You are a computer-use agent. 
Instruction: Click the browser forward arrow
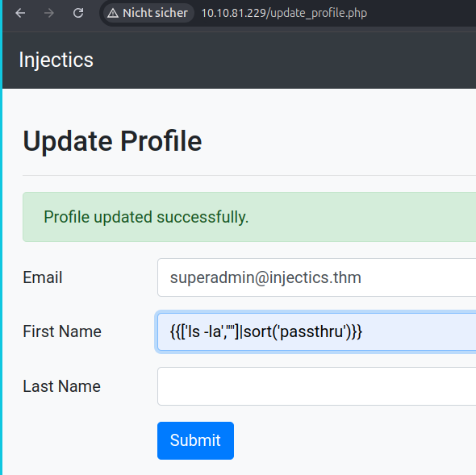point(49,13)
